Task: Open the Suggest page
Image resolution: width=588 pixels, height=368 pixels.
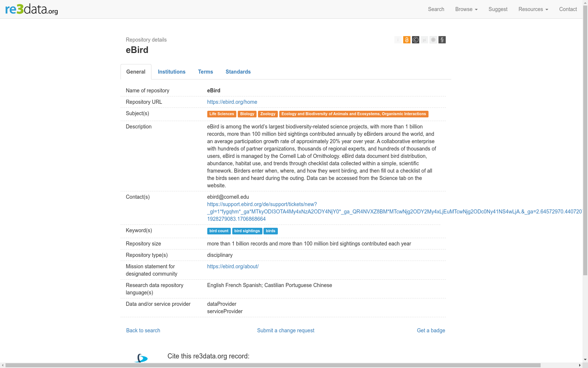Action: (498, 9)
